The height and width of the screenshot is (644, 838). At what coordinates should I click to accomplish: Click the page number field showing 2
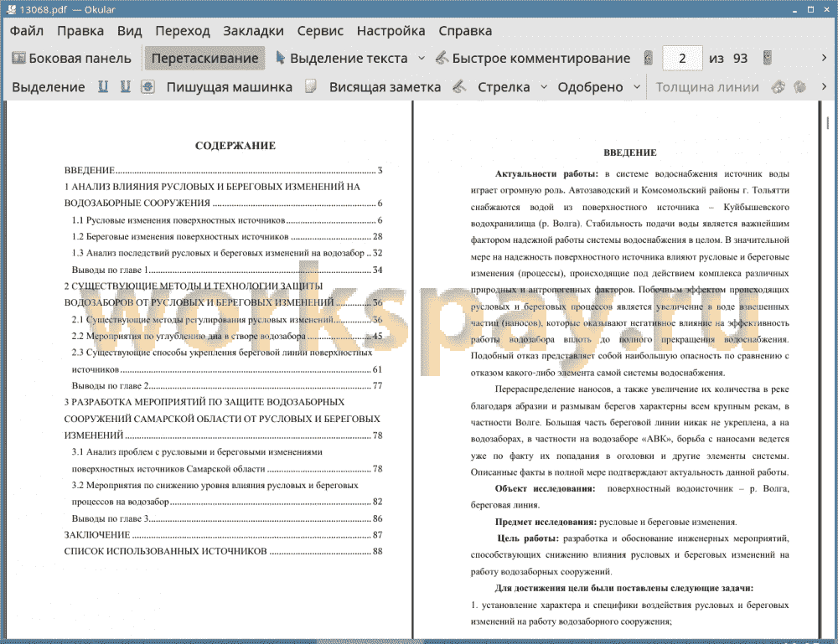click(x=682, y=59)
